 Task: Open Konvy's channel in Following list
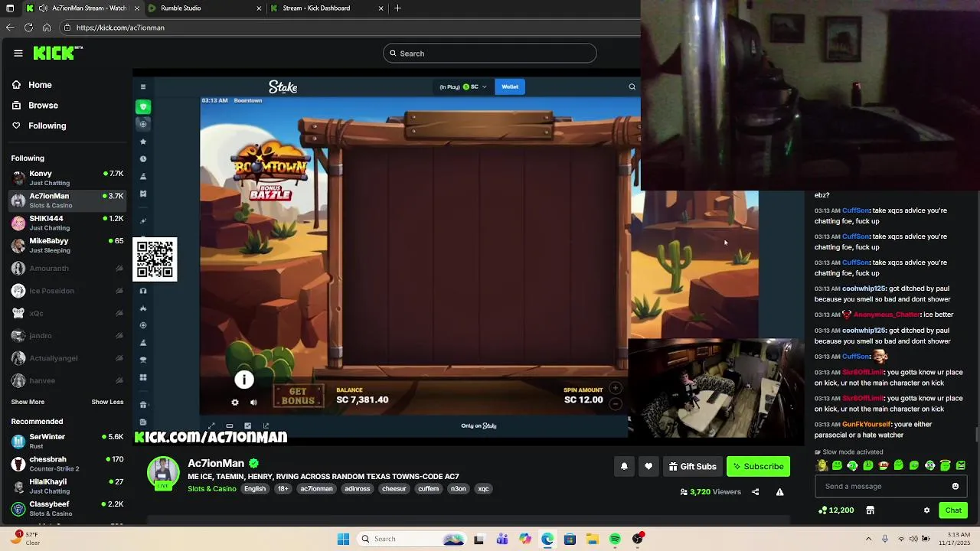[67, 178]
